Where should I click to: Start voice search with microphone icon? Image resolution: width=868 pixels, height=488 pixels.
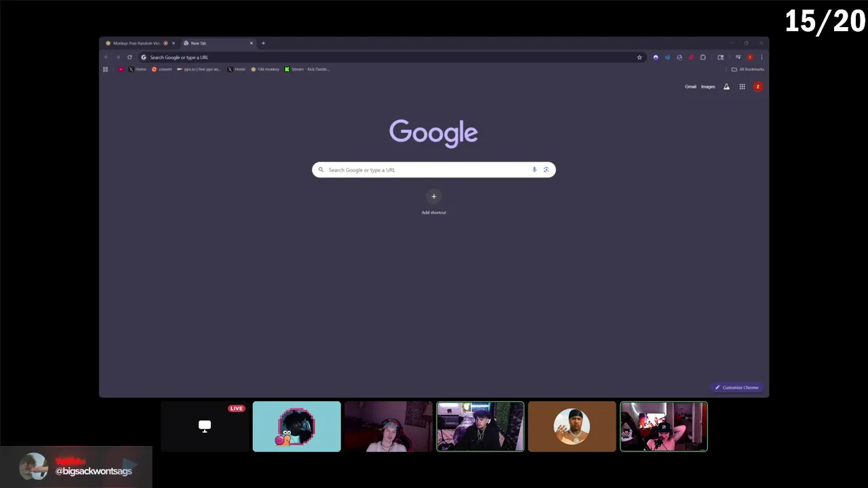(534, 170)
